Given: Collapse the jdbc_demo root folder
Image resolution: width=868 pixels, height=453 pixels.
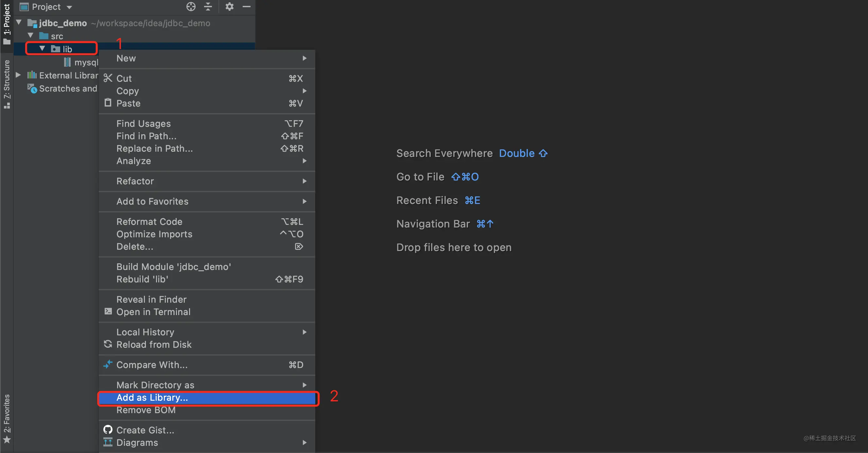Looking at the screenshot, I should coord(19,23).
